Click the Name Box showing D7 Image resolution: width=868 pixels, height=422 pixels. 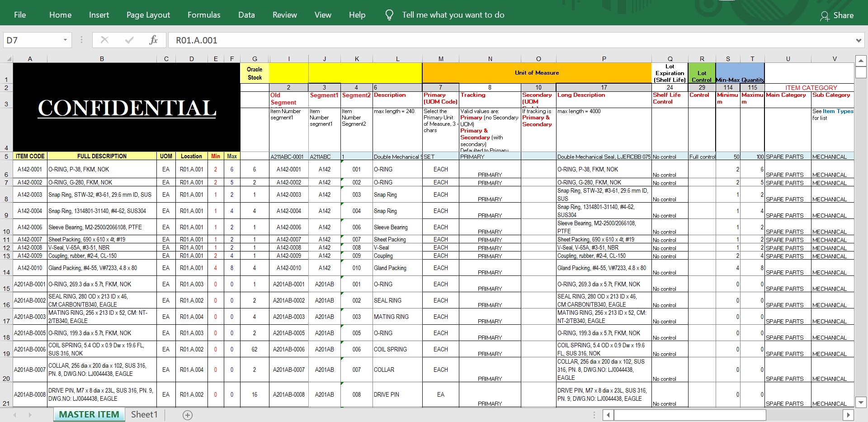tap(33, 40)
